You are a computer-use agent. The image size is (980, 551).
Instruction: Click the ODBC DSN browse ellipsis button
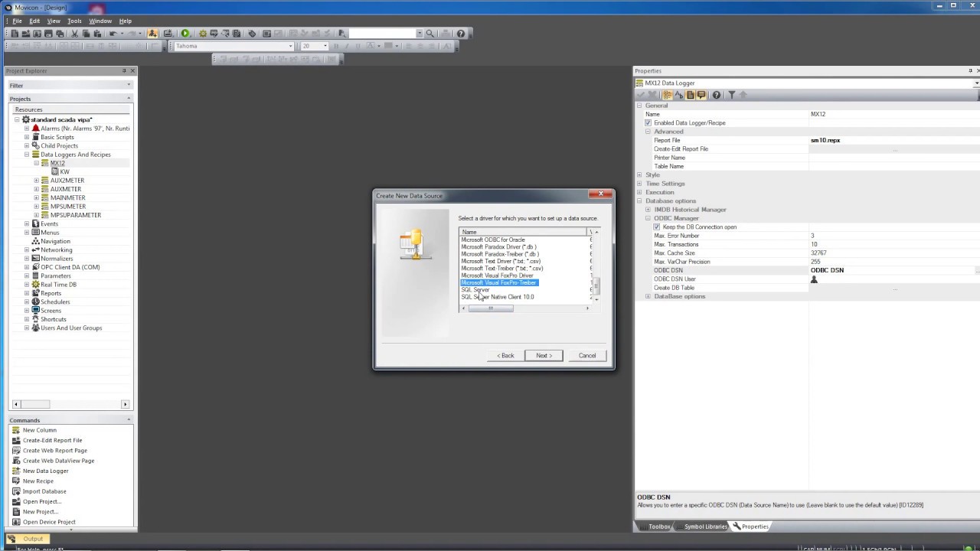click(976, 270)
